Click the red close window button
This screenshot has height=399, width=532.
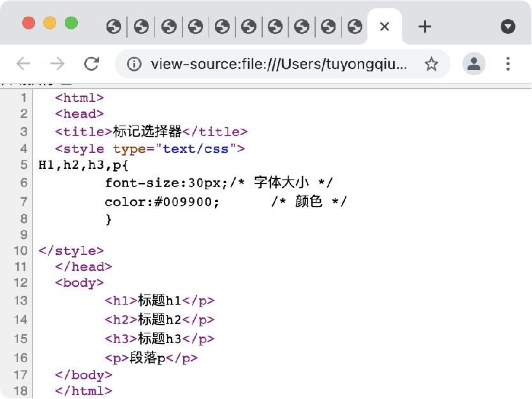pos(29,23)
